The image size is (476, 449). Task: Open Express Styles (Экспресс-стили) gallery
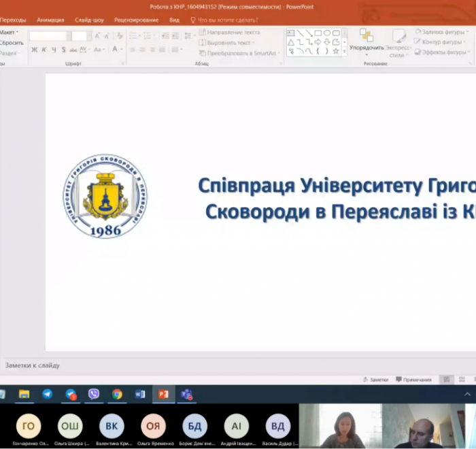coord(398,43)
